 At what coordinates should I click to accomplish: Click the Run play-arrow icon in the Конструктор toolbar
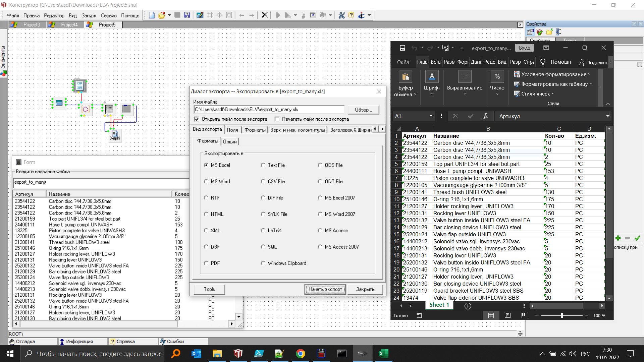pyautogui.click(x=278, y=15)
